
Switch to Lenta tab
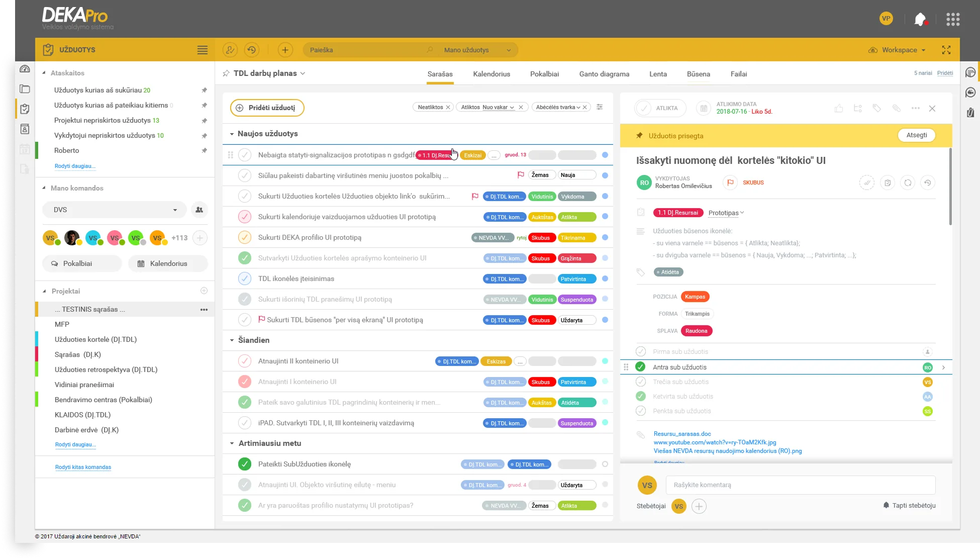point(658,74)
